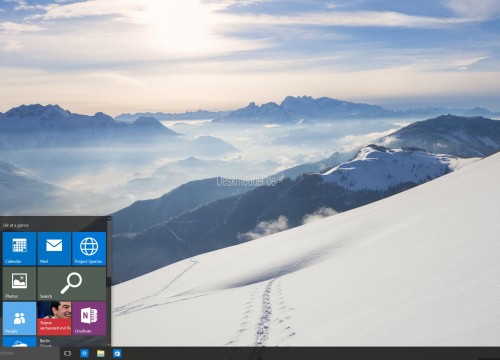500x360 pixels.
Task: Click the Start menu vertical scrollbar thumb
Action: 109,248
